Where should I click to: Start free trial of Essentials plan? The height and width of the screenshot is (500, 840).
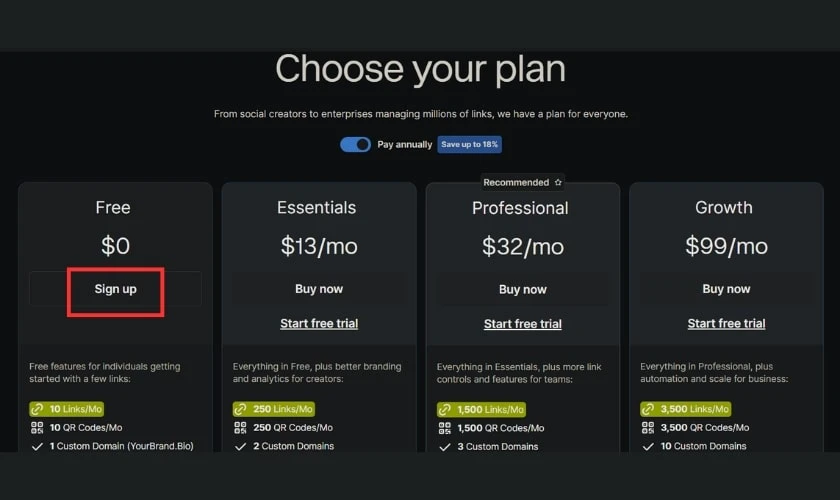[319, 324]
